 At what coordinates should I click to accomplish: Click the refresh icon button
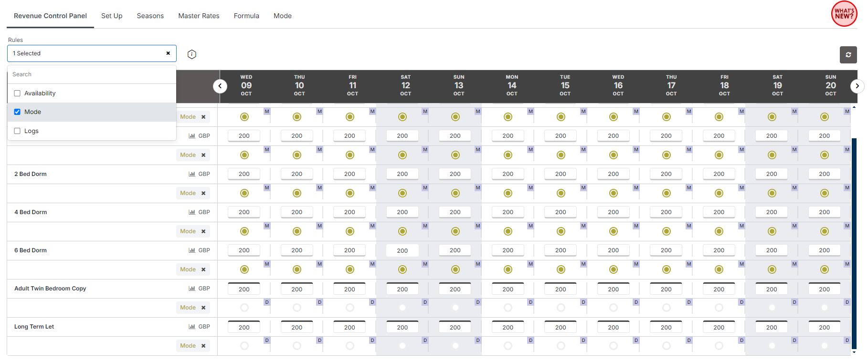pos(848,55)
